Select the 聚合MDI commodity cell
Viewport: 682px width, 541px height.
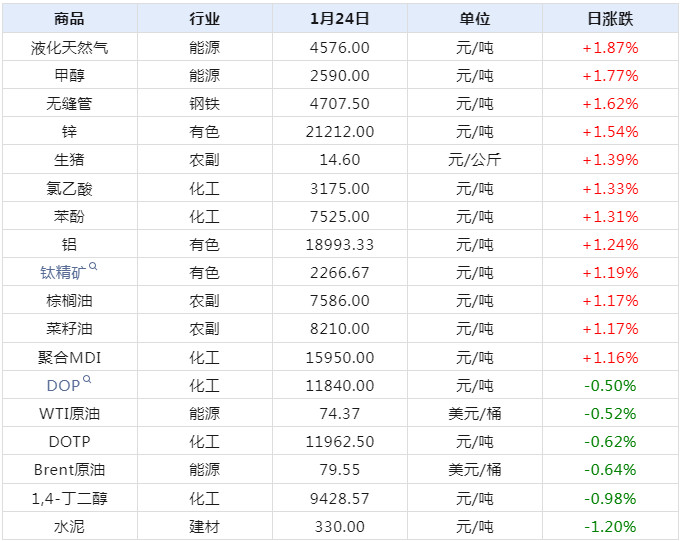69,357
